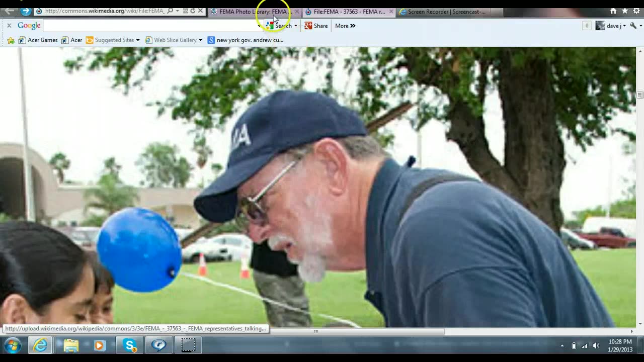Close the Google Toolbar with its X
644x362 pixels.
tap(9, 26)
